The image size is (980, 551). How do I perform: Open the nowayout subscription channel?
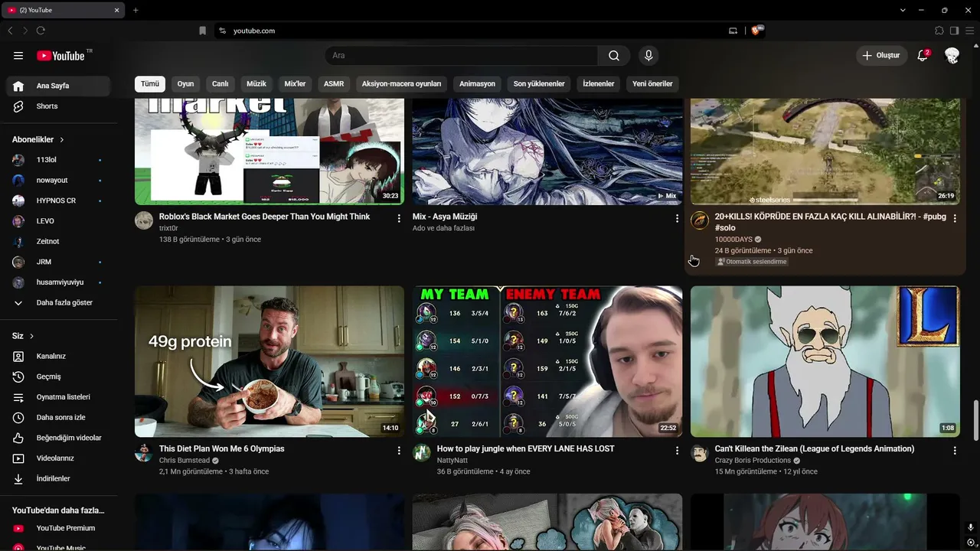(x=58, y=181)
